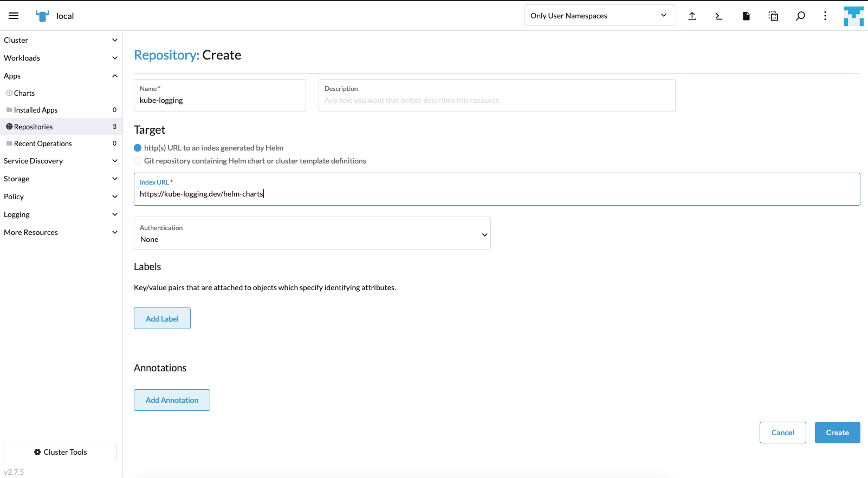Click the v2.7.5 version text
Screen dimensions: 868x478
point(14,472)
